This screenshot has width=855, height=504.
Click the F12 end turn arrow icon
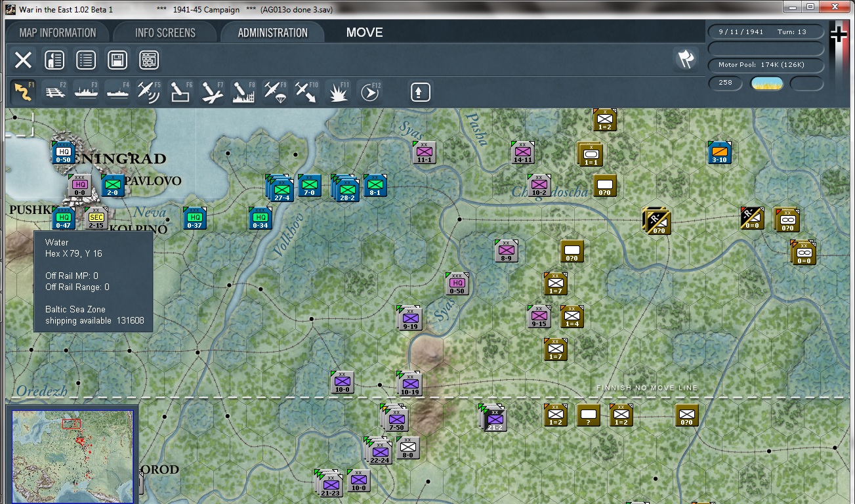point(369,92)
